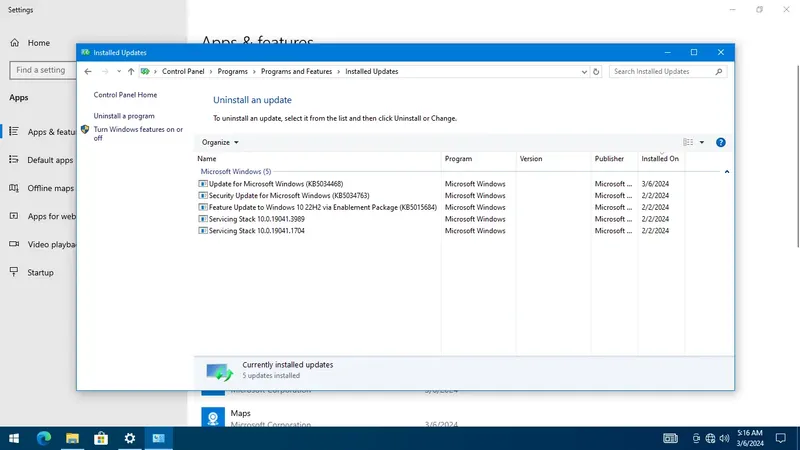
Task: Expand the chevron after Programs and Features breadcrumb
Action: [x=338, y=71]
